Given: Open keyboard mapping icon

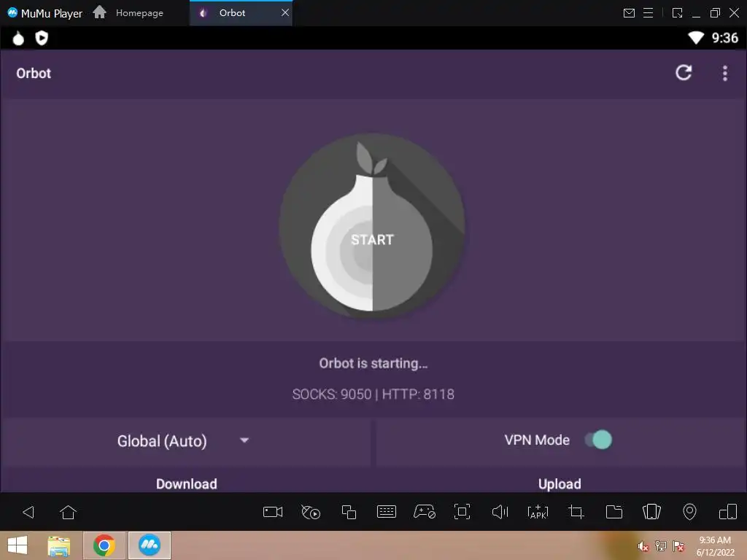Looking at the screenshot, I should tap(387, 512).
